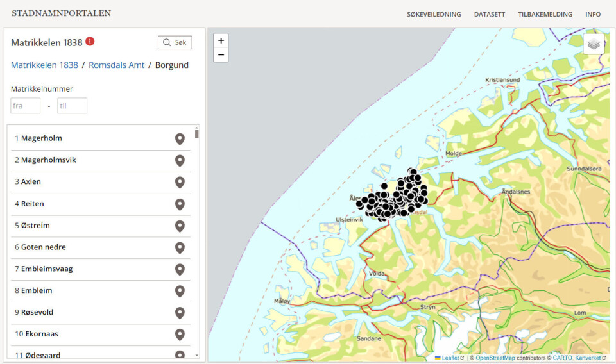
Task: Open the Tilbakemelding page
Action: (545, 14)
